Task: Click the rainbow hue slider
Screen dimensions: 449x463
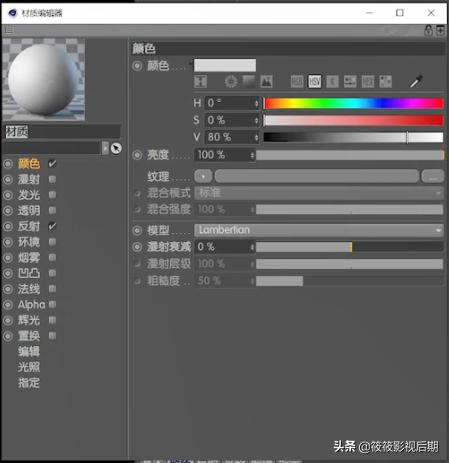Action: click(353, 103)
